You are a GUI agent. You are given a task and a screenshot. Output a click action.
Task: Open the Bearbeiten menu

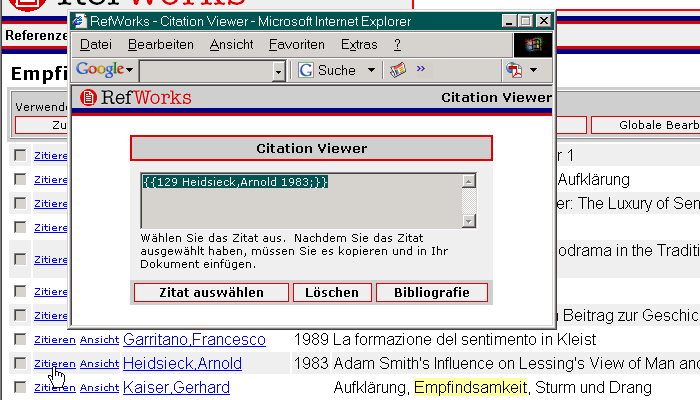(x=161, y=45)
